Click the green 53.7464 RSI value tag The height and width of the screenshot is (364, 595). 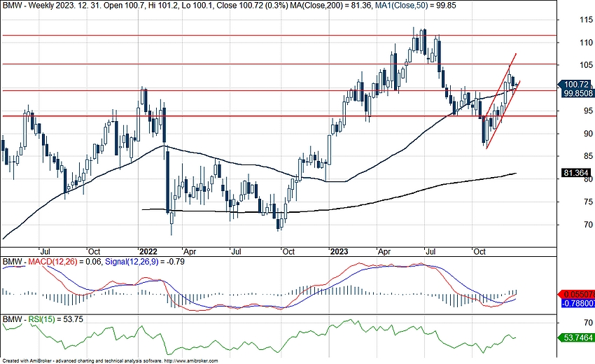575,337
